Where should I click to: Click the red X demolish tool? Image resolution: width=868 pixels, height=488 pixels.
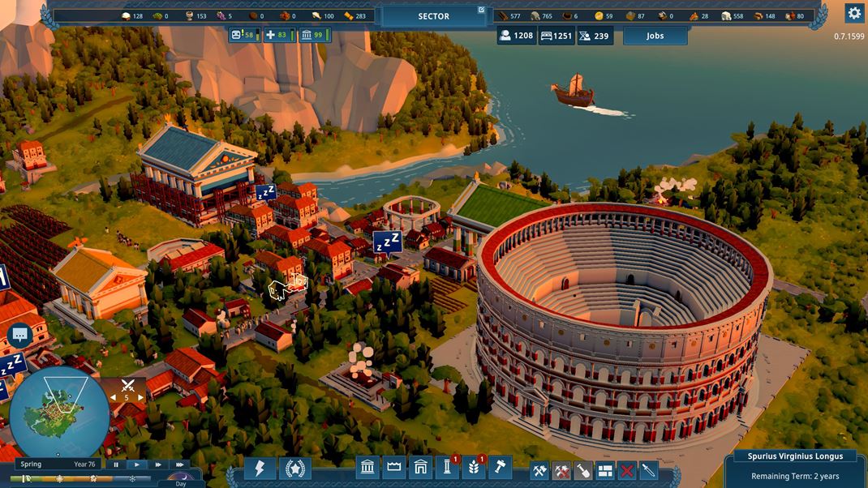point(626,469)
